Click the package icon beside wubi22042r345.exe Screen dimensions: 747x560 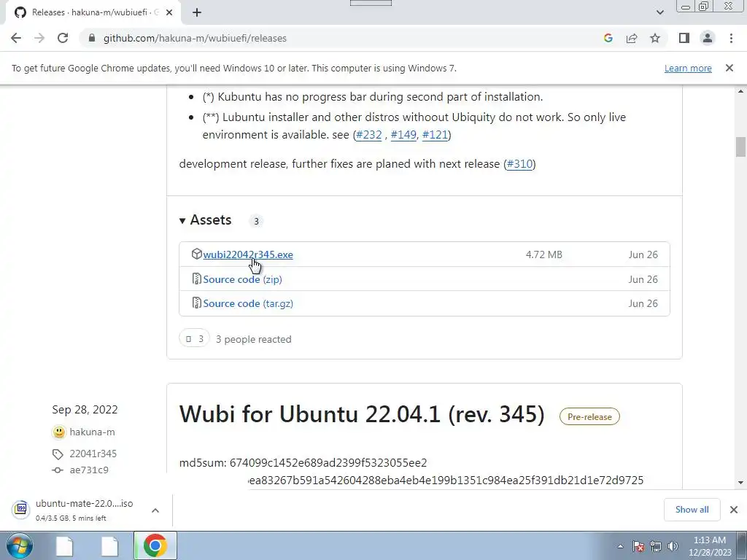(196, 254)
